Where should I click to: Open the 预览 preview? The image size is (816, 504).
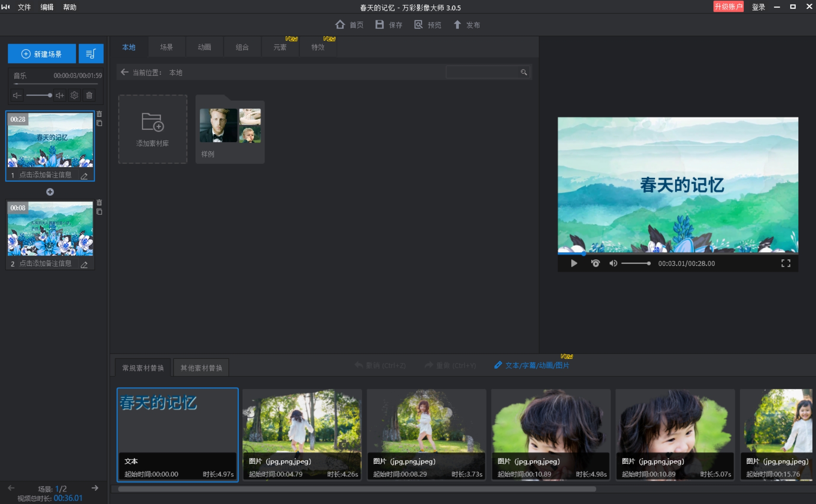tap(428, 25)
